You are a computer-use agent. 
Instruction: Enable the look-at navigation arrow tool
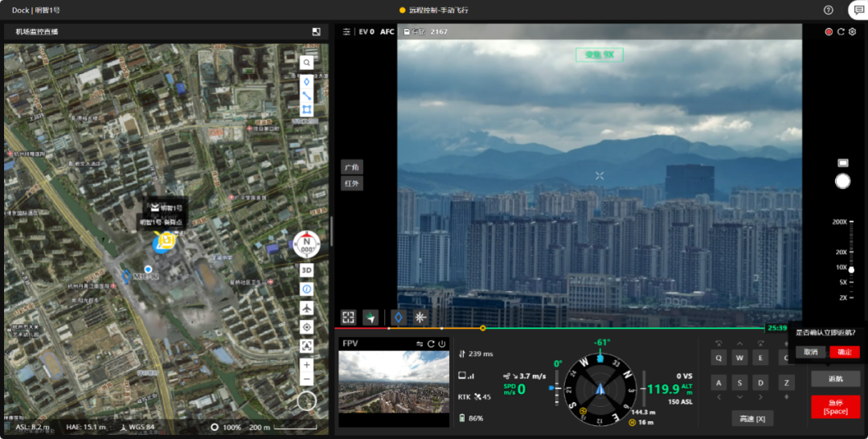pyautogui.click(x=370, y=318)
